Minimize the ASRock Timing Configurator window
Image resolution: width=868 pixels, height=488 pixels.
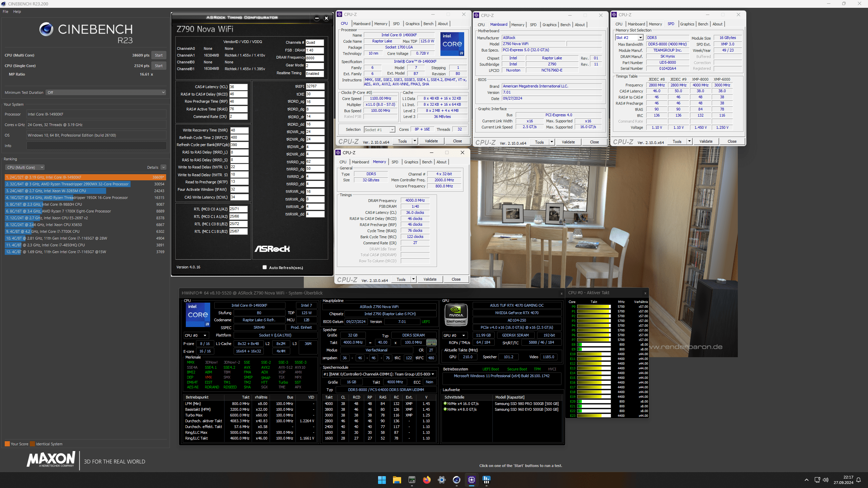pos(317,18)
